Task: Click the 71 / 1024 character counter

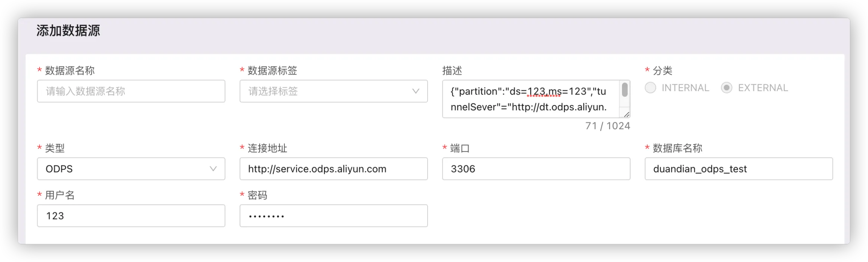Action: tap(607, 126)
